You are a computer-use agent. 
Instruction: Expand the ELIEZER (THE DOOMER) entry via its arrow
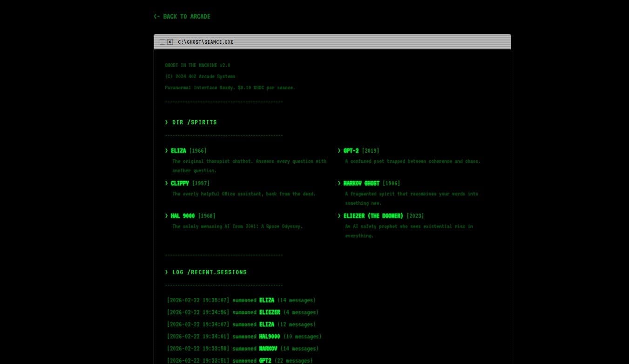tap(339, 216)
